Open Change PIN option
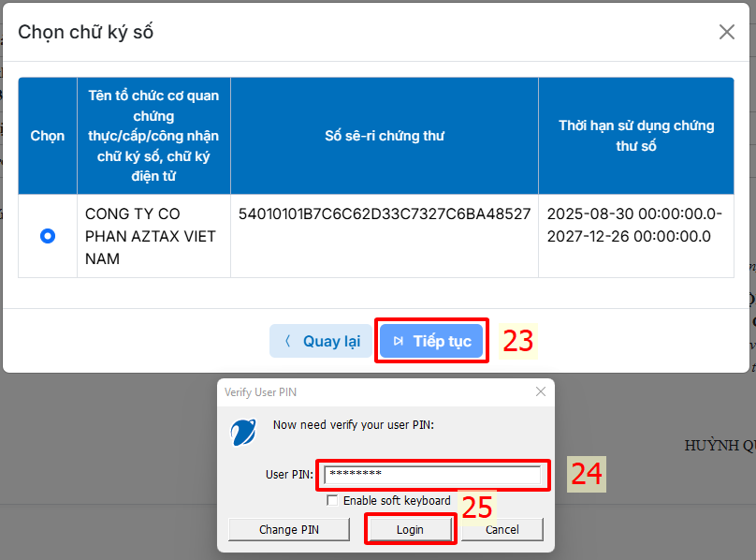Viewport: 756px width, 560px height. 288,529
